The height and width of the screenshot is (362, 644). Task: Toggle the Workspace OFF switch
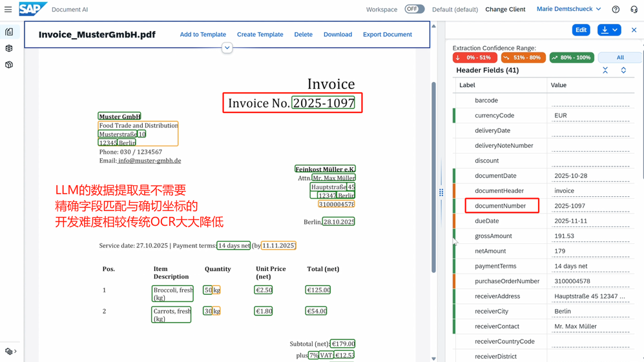[414, 9]
